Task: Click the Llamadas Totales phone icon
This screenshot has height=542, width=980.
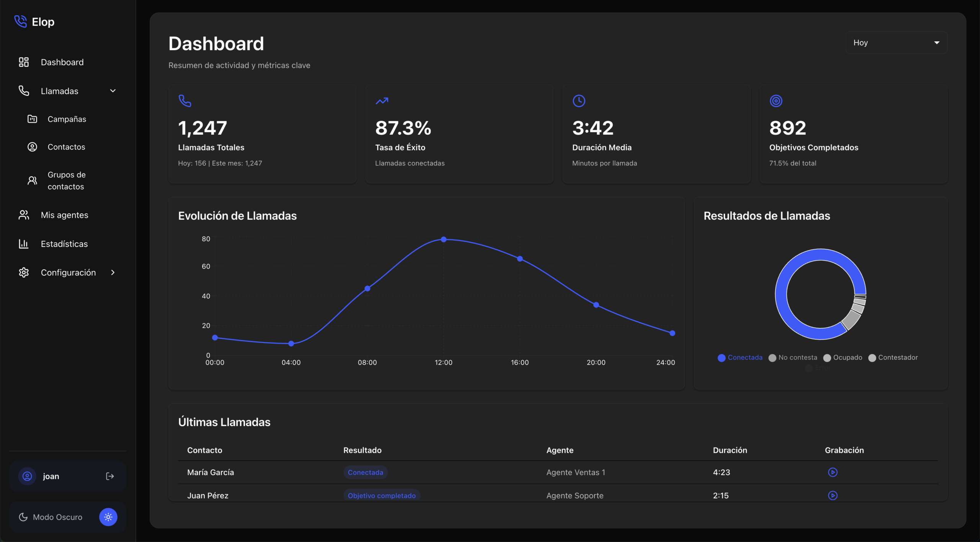Action: [x=185, y=101]
